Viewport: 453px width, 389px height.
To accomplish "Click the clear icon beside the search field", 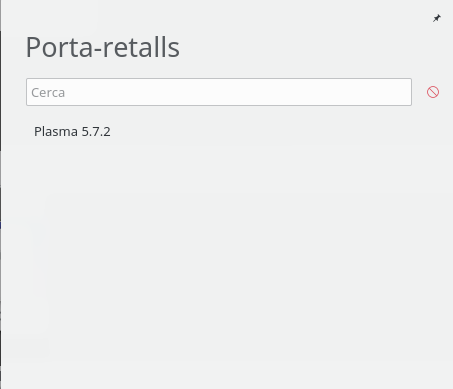I will click(x=433, y=92).
